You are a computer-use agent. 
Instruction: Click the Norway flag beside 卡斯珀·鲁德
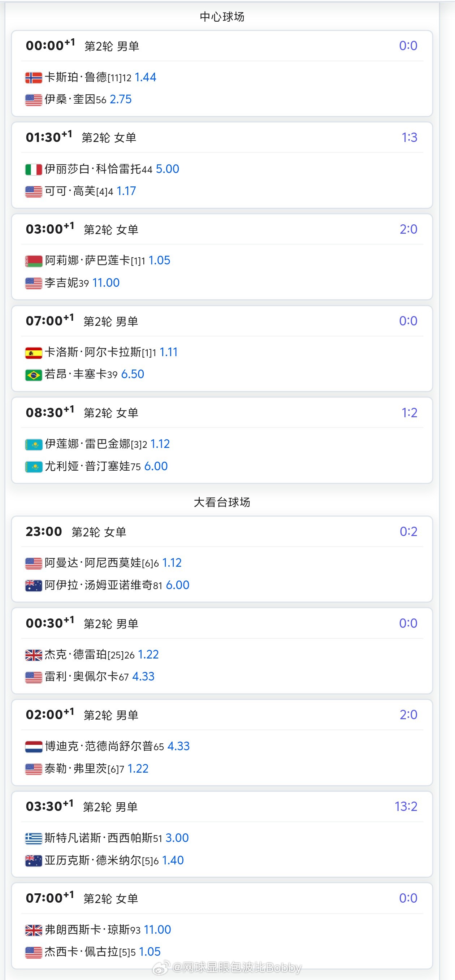click(x=34, y=78)
